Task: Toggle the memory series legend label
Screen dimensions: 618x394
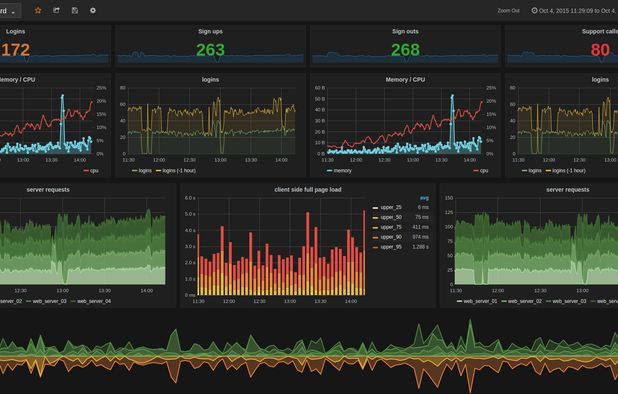Action: tap(343, 171)
